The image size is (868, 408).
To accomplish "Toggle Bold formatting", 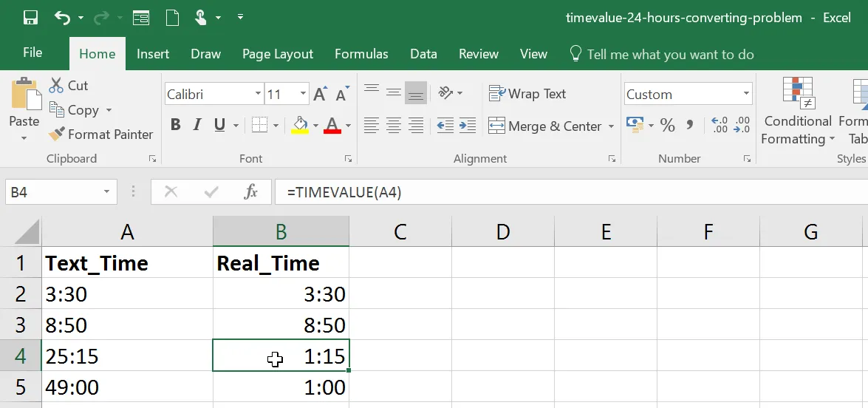I will click(x=176, y=125).
